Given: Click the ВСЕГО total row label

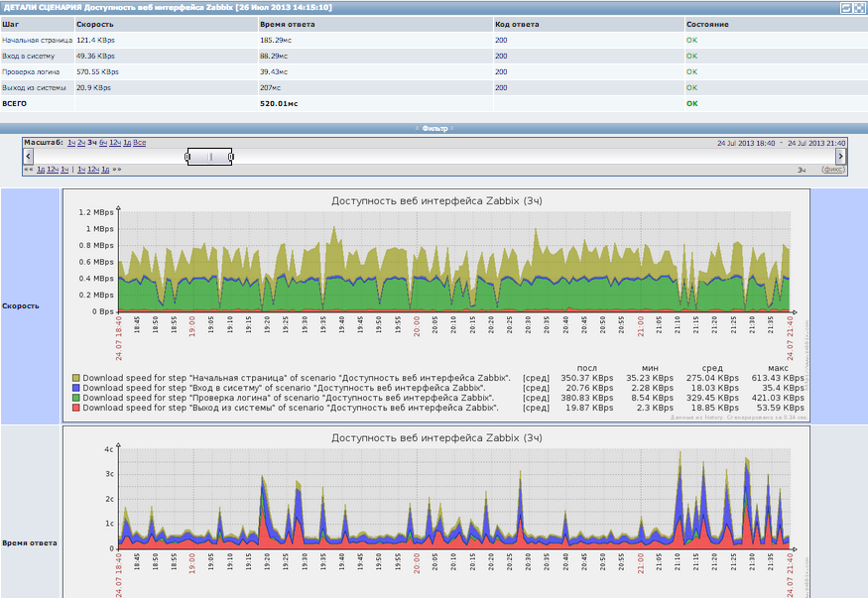Looking at the screenshot, I should coord(15,103).
